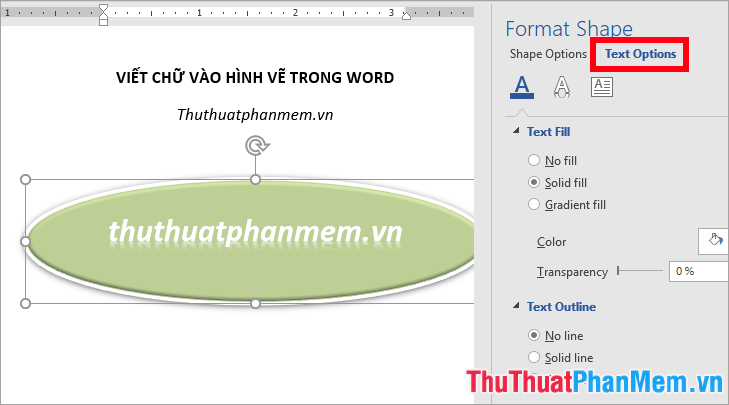Select the Solid fill radio button
Image resolution: width=729 pixels, height=405 pixels.
click(534, 182)
